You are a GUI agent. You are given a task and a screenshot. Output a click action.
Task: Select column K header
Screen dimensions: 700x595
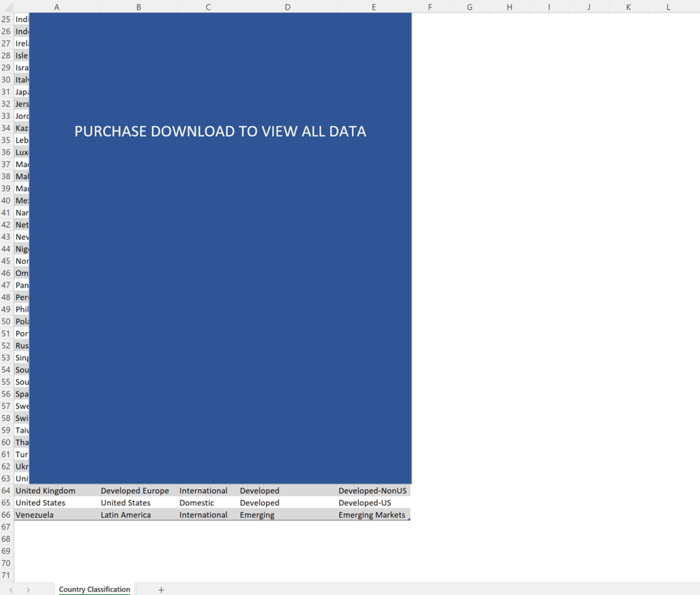tap(628, 7)
